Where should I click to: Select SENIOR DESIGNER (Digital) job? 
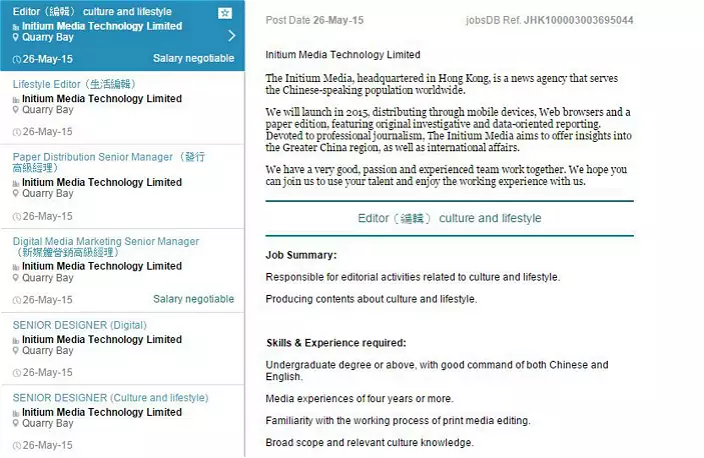click(79, 325)
